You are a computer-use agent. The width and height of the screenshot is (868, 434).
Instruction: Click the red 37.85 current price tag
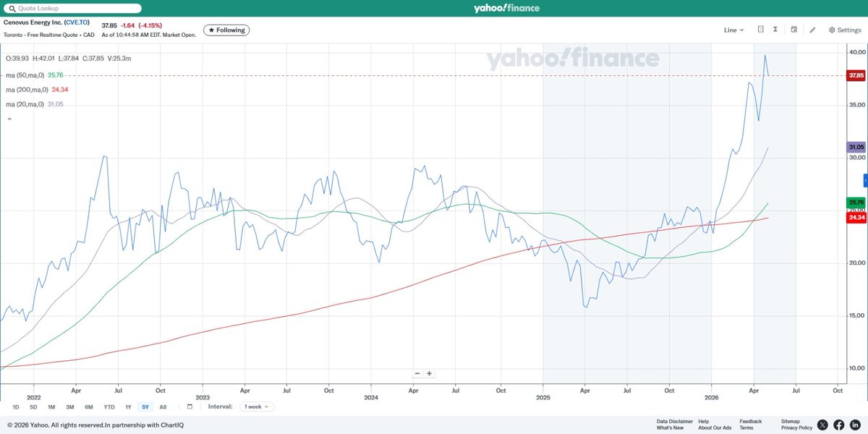[856, 75]
